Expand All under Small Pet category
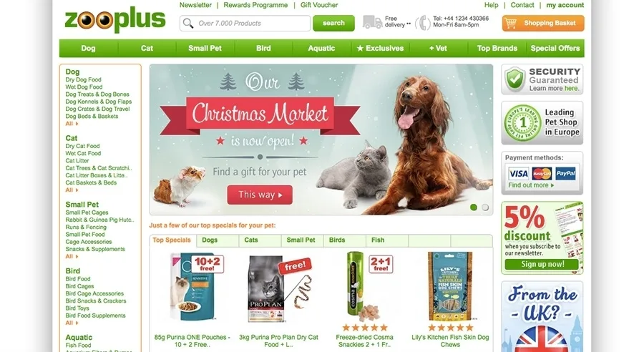Image resolution: width=644 pixels, height=352 pixels. point(72,256)
